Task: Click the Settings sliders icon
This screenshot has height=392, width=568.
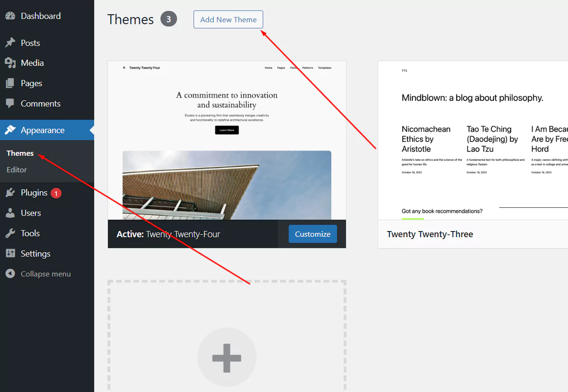Action: tap(10, 254)
